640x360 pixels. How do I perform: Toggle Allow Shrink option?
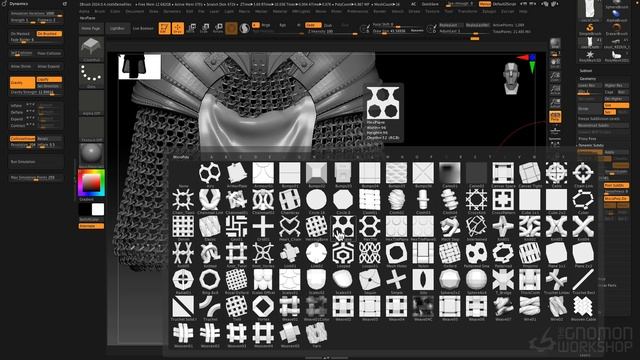point(22,66)
